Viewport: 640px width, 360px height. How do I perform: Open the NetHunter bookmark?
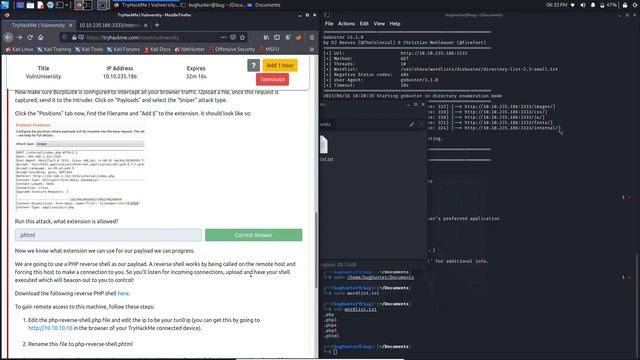[190, 49]
